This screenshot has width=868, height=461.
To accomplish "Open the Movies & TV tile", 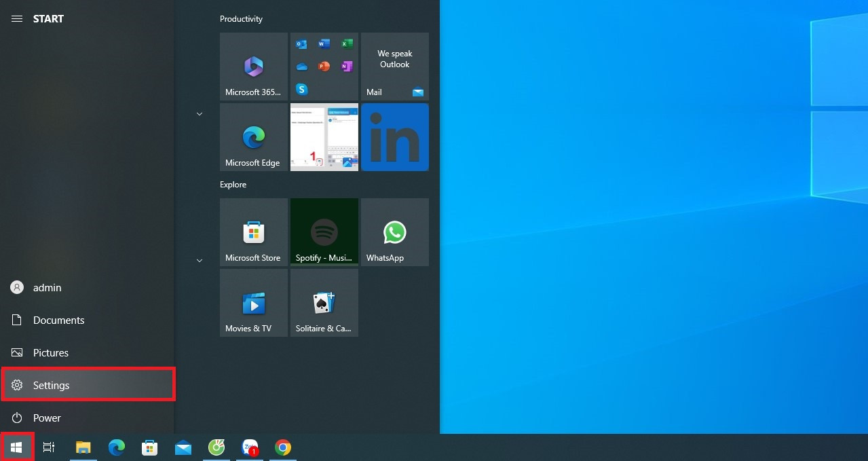I will click(254, 303).
